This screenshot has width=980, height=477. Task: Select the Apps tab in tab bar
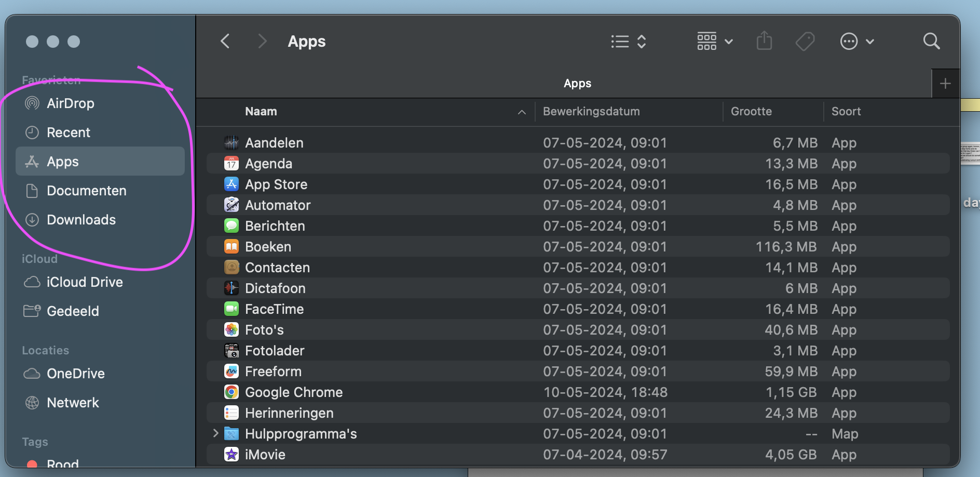tap(577, 84)
